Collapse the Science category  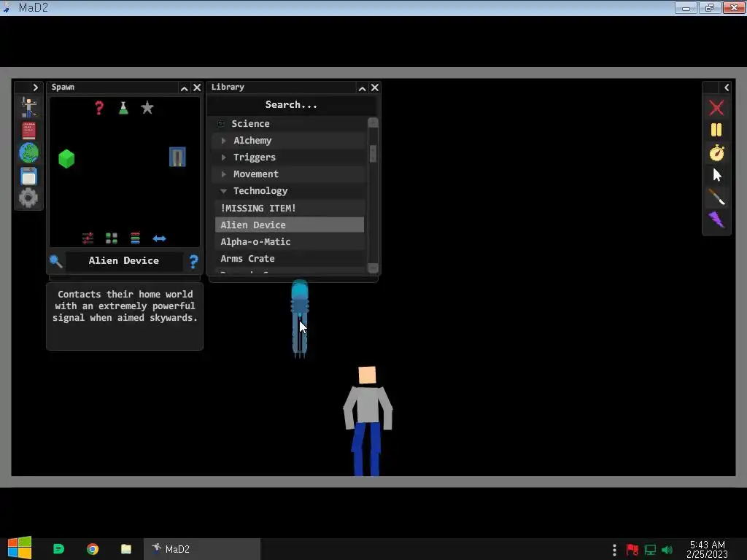tap(220, 124)
